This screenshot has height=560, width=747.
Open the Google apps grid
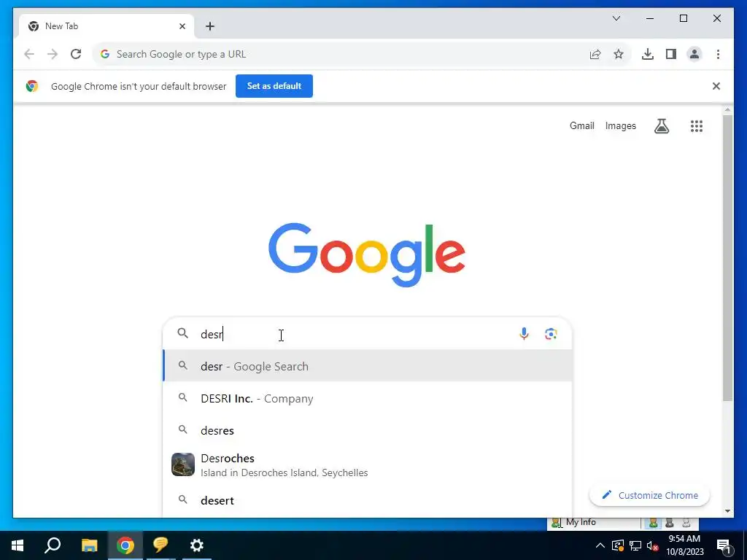click(697, 125)
